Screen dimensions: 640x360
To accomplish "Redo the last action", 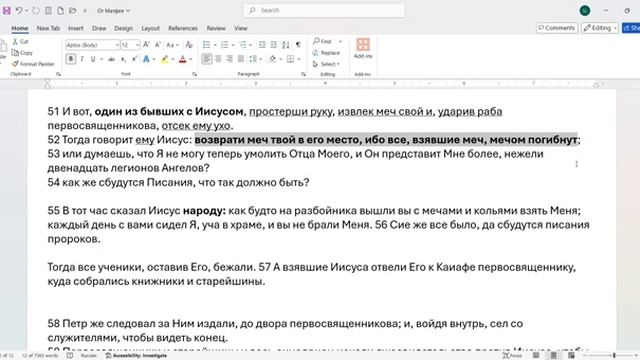I will pos(36,11).
